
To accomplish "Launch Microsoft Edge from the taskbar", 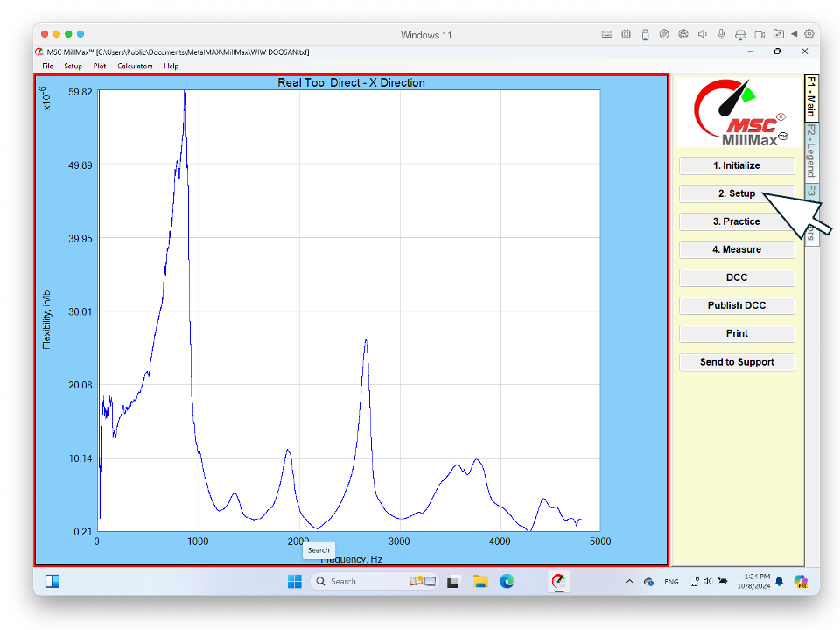I will (507, 581).
